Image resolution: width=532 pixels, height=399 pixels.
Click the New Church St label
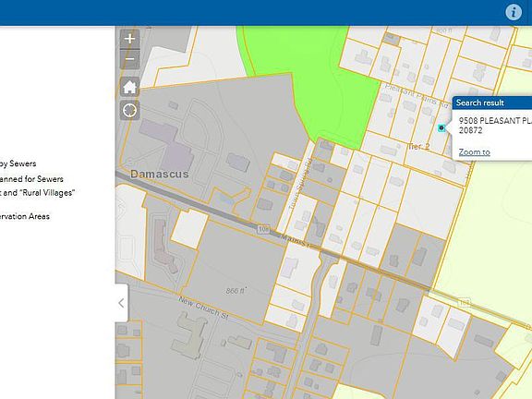[x=203, y=308]
